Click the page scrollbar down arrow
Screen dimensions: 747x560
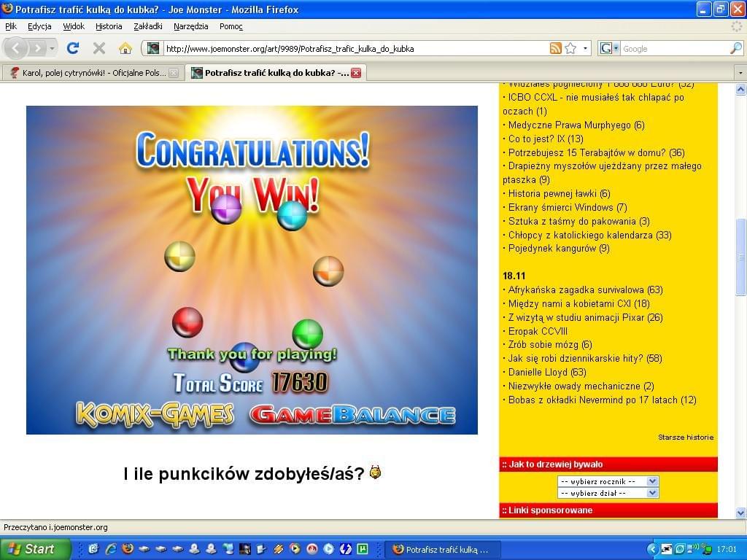pos(741,513)
